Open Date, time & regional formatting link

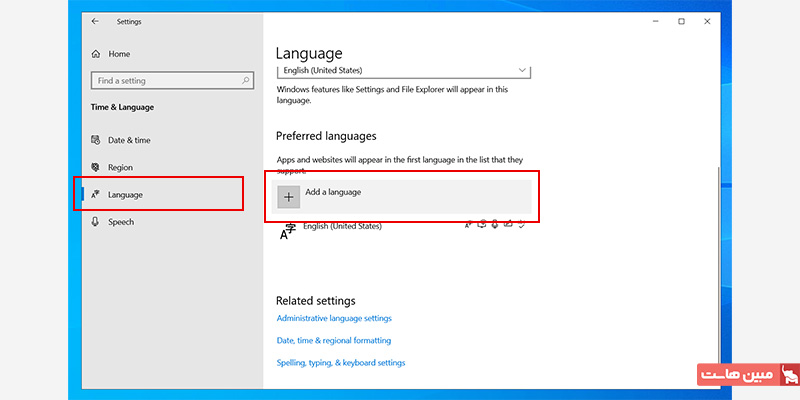334,340
